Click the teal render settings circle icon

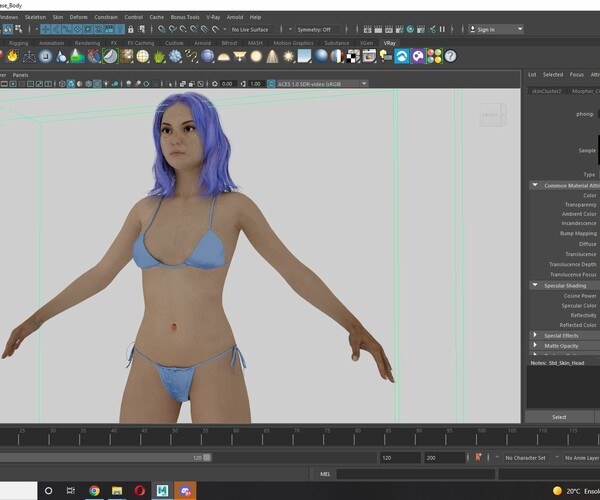tap(410, 29)
